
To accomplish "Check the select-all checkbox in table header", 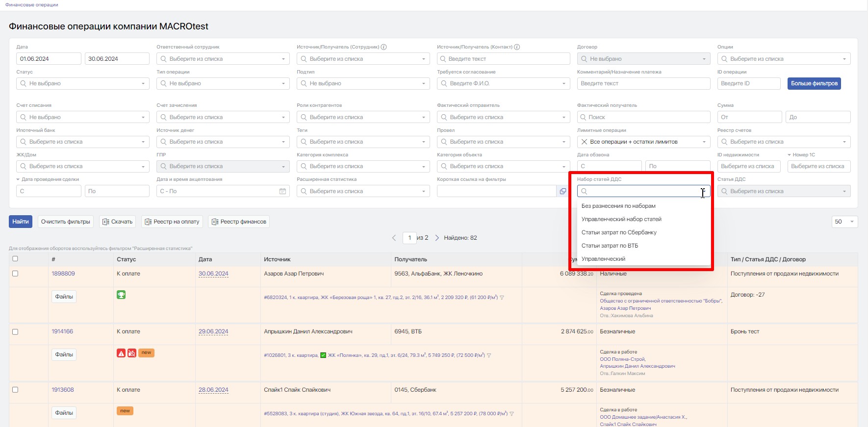I will tap(15, 259).
